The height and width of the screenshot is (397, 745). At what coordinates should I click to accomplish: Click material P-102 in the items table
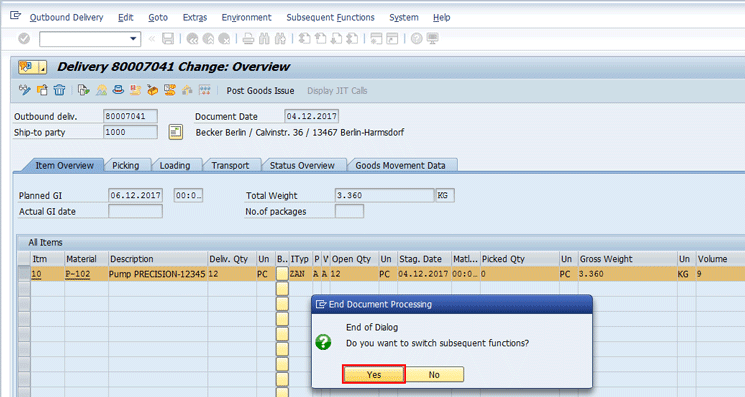coord(77,274)
